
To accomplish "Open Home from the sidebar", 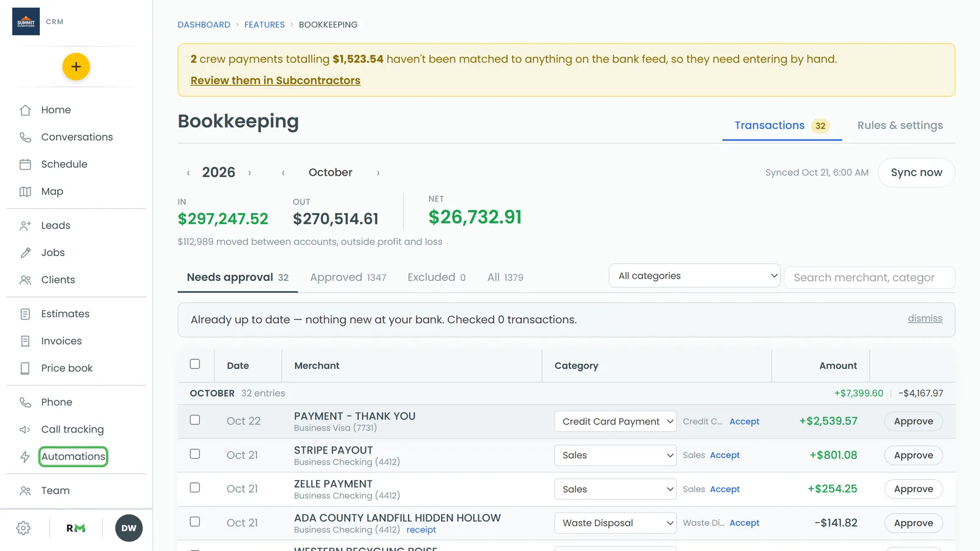I will click(x=56, y=110).
